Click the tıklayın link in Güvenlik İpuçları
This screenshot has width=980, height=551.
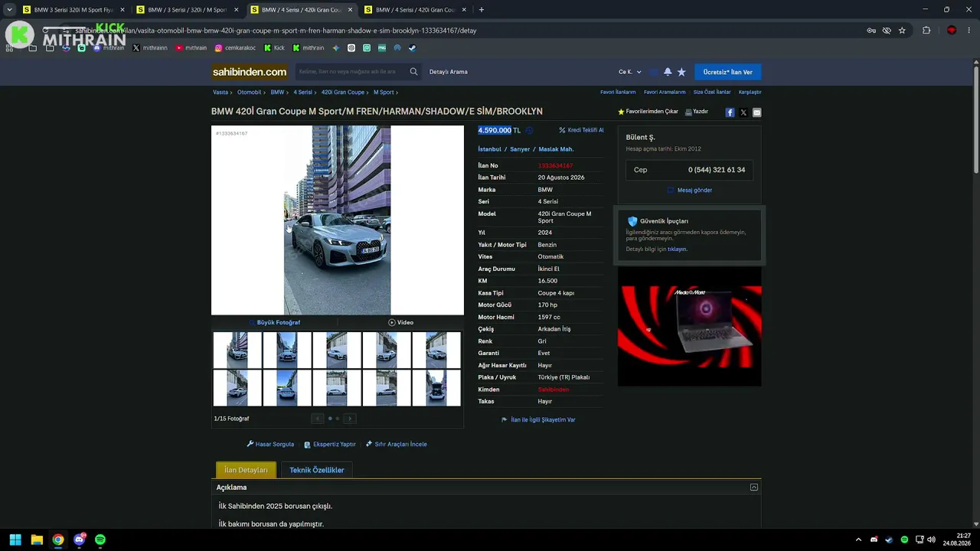tap(677, 249)
